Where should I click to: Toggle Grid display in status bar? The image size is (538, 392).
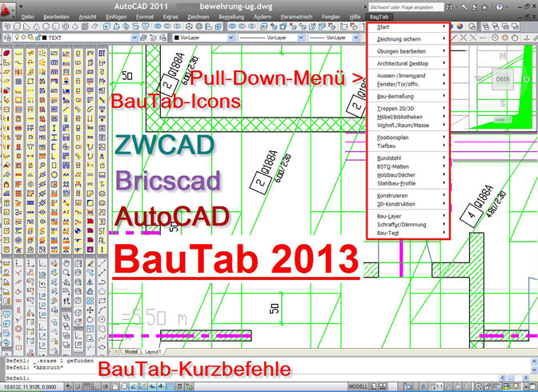click(87, 386)
